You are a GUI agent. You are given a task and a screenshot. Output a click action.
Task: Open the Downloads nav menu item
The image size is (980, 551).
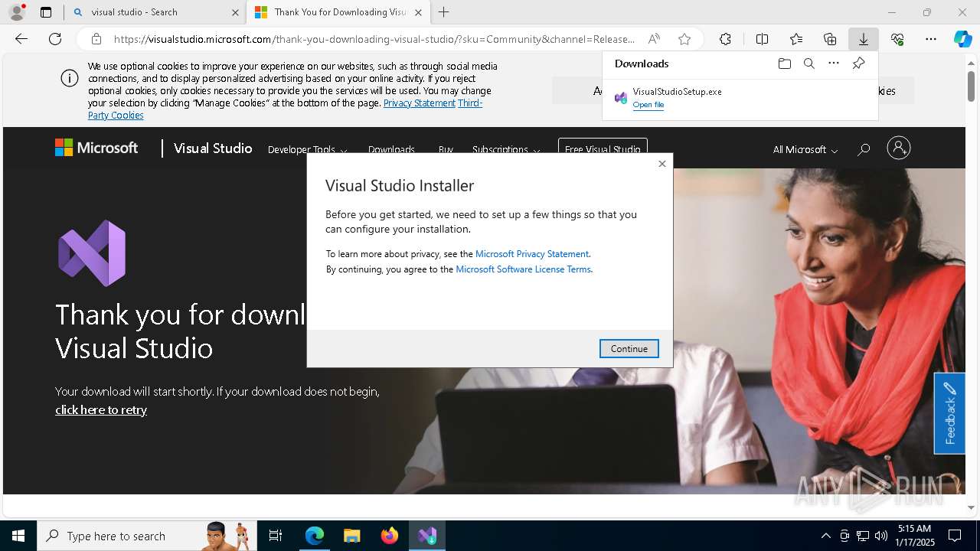point(391,150)
